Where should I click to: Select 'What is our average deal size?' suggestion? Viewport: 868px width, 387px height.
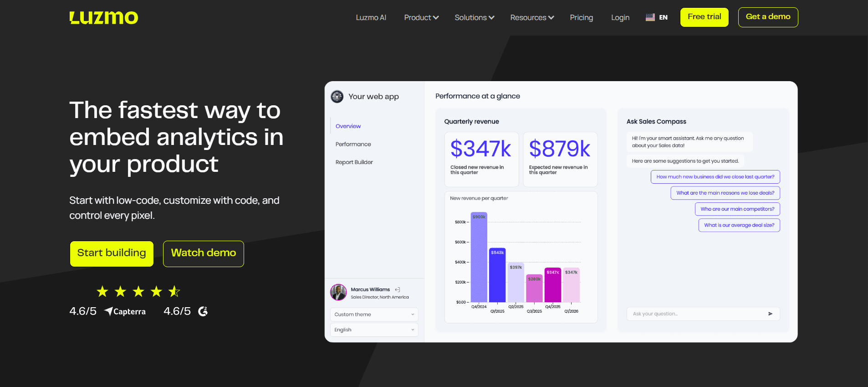[x=739, y=225]
